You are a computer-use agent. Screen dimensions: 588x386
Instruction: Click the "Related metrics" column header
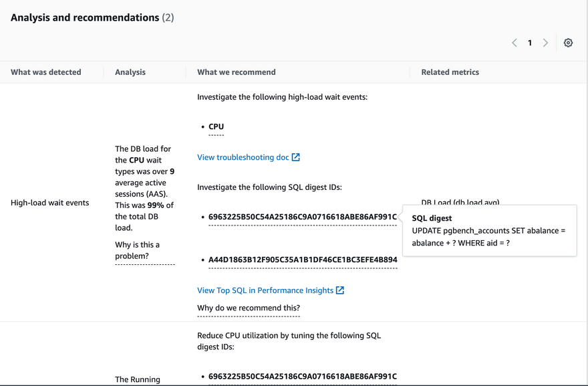click(450, 72)
